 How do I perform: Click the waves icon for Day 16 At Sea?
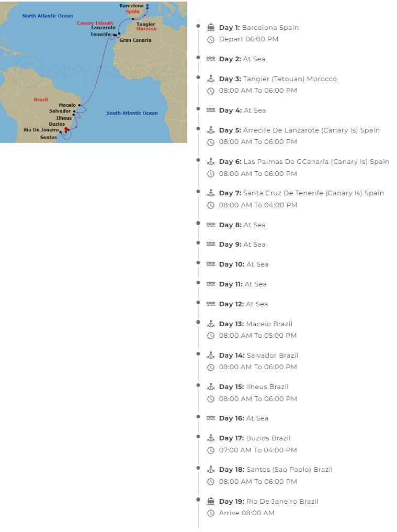(211, 418)
